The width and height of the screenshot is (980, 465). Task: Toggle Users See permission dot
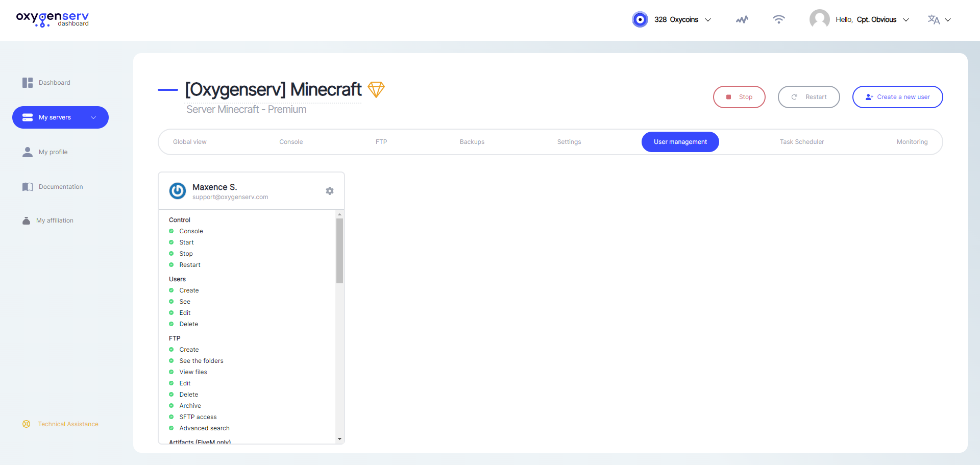pos(171,302)
